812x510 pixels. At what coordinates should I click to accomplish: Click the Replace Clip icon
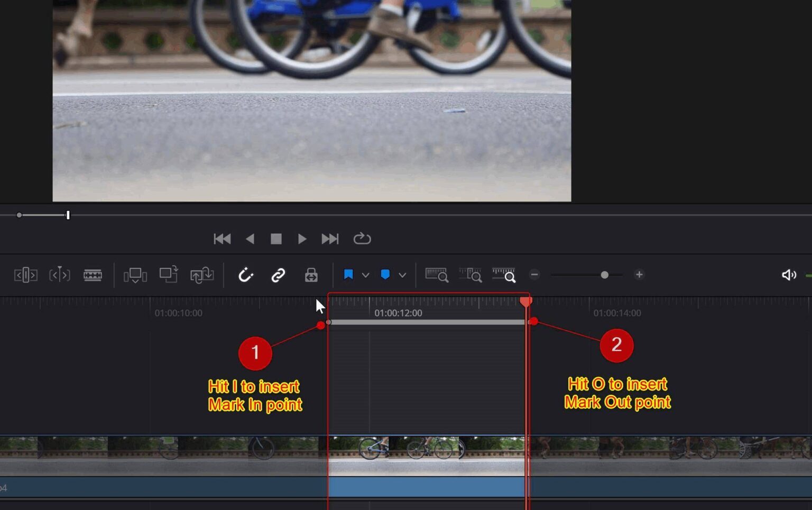(x=202, y=275)
